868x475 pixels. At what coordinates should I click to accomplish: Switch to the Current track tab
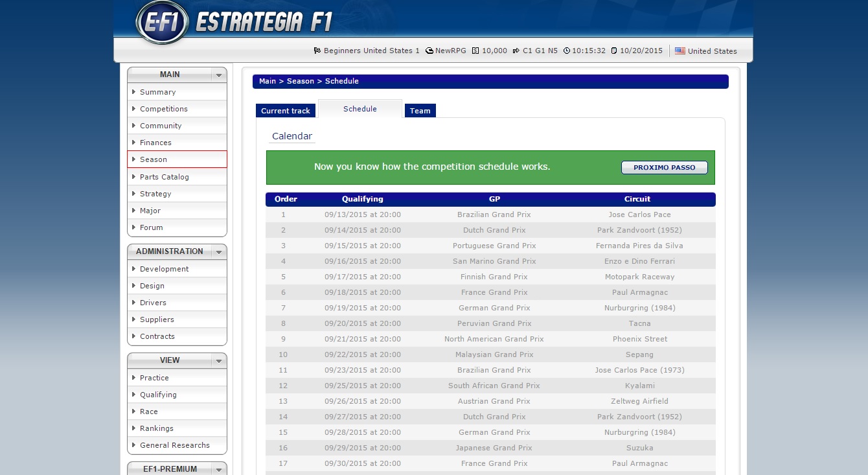click(x=286, y=111)
